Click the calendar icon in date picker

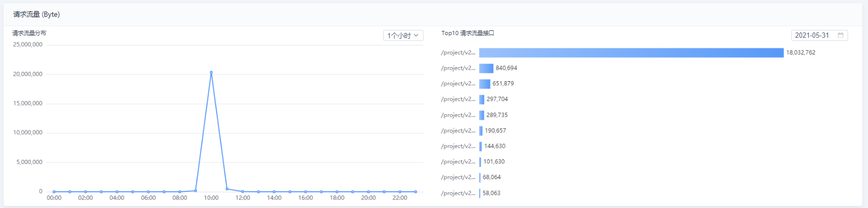841,36
